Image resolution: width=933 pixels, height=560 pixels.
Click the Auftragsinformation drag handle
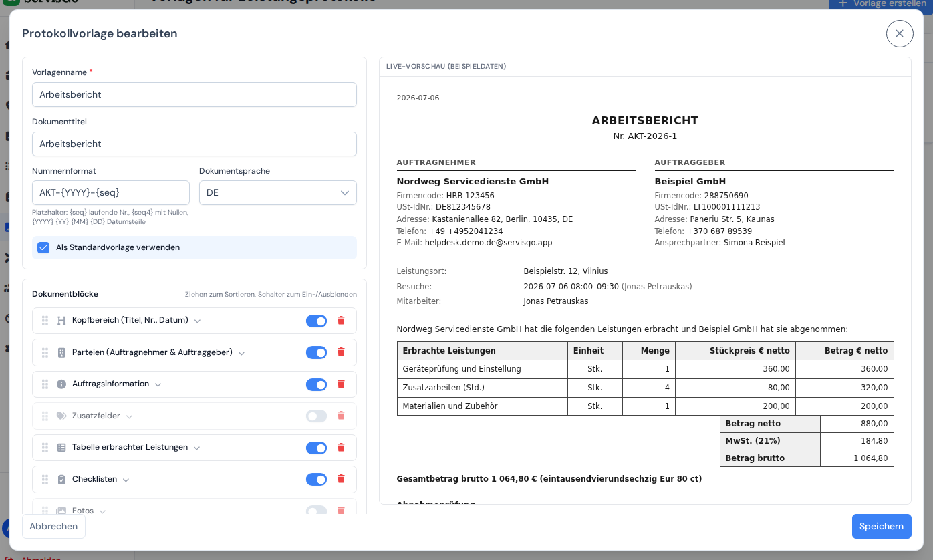click(x=45, y=384)
